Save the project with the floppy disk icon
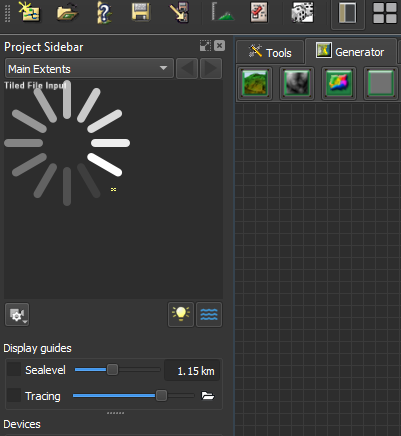 (x=141, y=12)
